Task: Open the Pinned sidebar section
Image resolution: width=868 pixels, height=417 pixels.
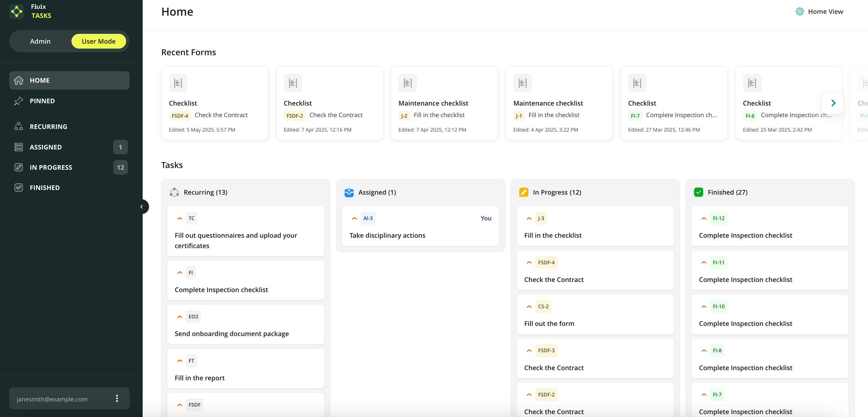Action: coord(42,101)
